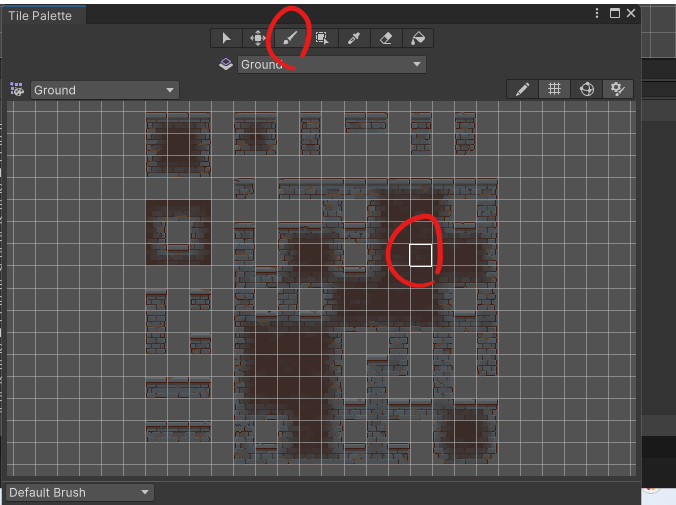The height and width of the screenshot is (505, 676).
Task: Select the Eraser tool
Action: [x=386, y=38]
